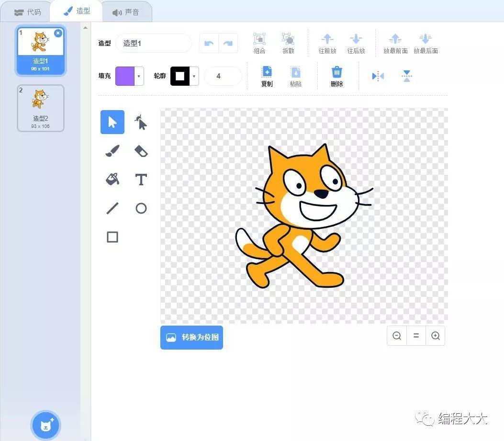Screen dimensions: 504x441
Task: Delete costume 造型1 with X button
Action: pos(58,33)
